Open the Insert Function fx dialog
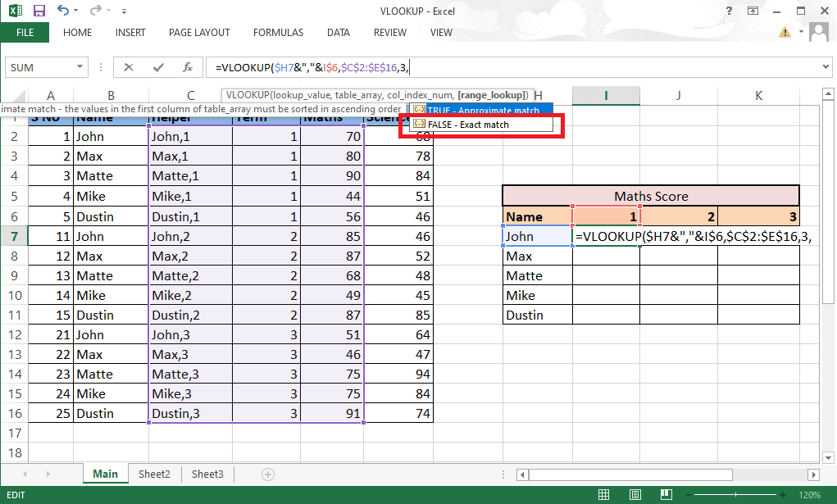The image size is (837, 504). click(188, 67)
